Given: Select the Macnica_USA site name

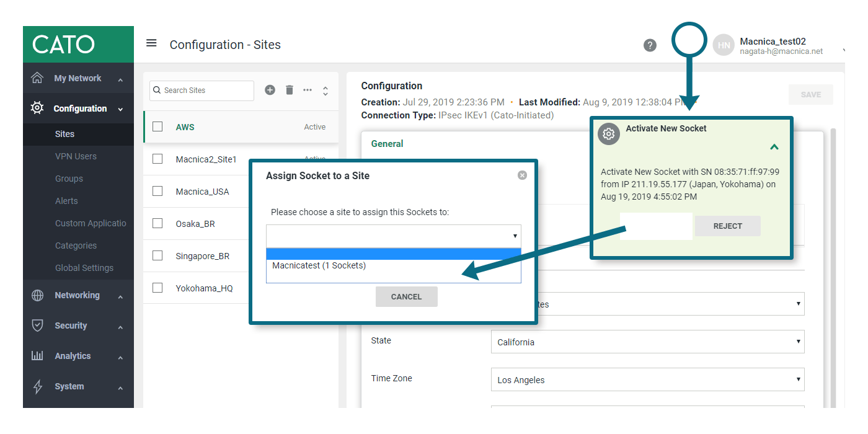Looking at the screenshot, I should [x=202, y=192].
